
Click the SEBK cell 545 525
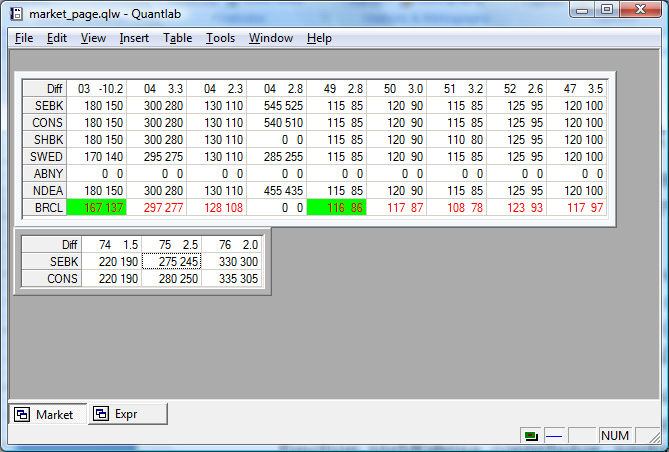(x=276, y=105)
